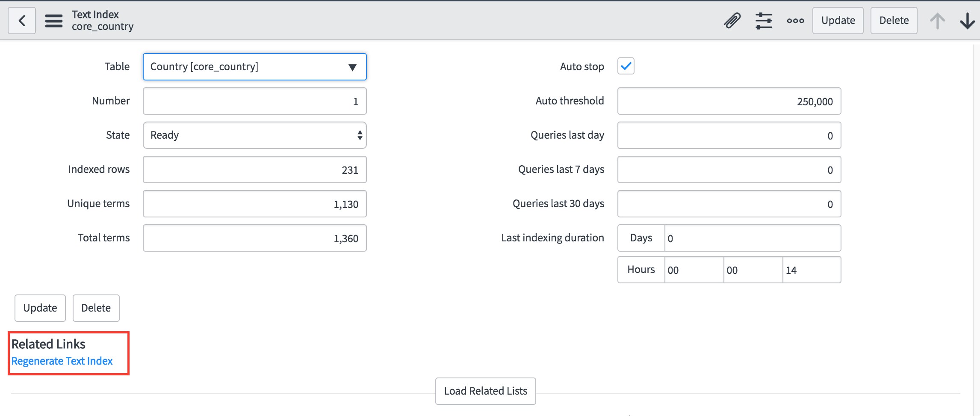
Task: Go to next record with down arrow
Action: click(x=967, y=21)
